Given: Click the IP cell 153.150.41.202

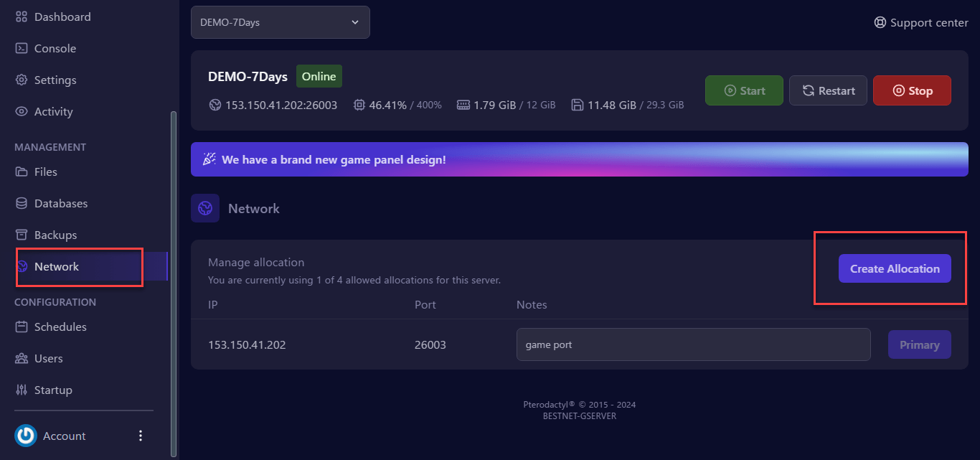Looking at the screenshot, I should (x=247, y=344).
